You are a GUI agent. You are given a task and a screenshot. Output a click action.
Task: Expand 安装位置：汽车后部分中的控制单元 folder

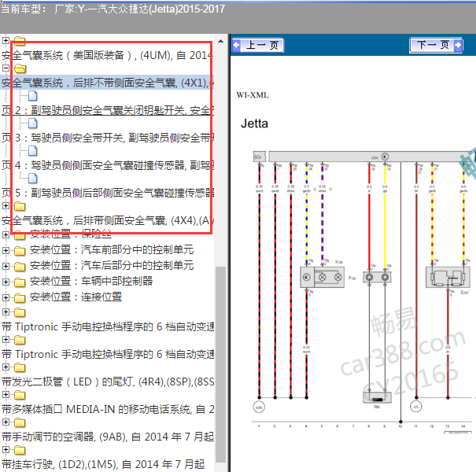pos(6,266)
